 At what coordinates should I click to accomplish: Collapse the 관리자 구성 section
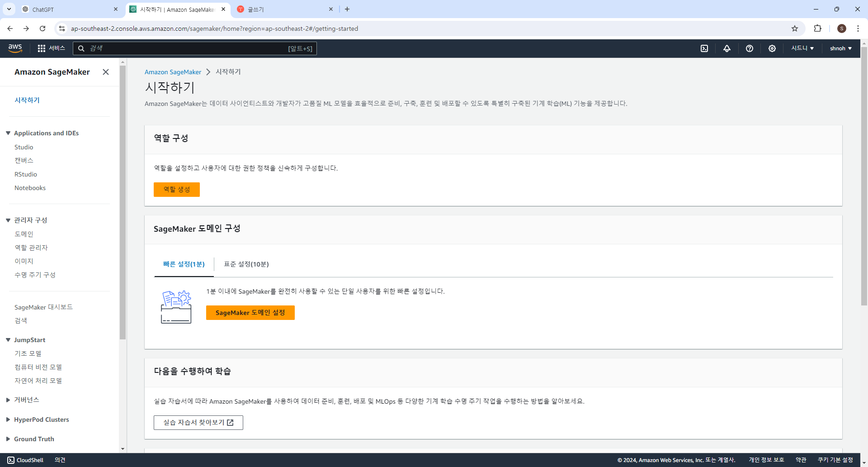pyautogui.click(x=8, y=220)
